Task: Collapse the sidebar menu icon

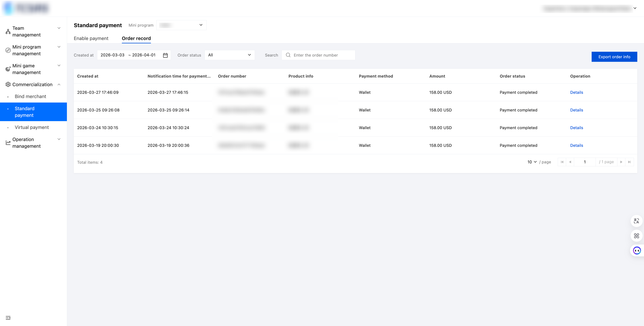Action: [8, 318]
